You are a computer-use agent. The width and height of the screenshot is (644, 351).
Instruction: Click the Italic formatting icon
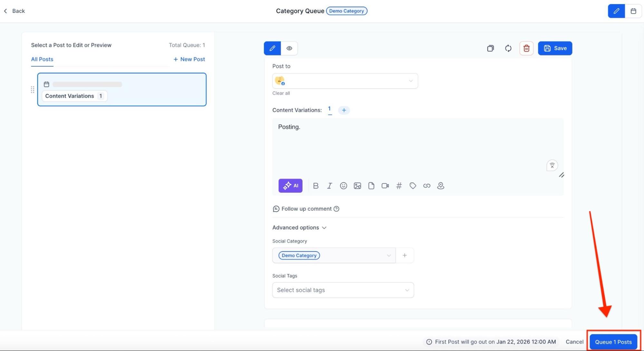(329, 186)
